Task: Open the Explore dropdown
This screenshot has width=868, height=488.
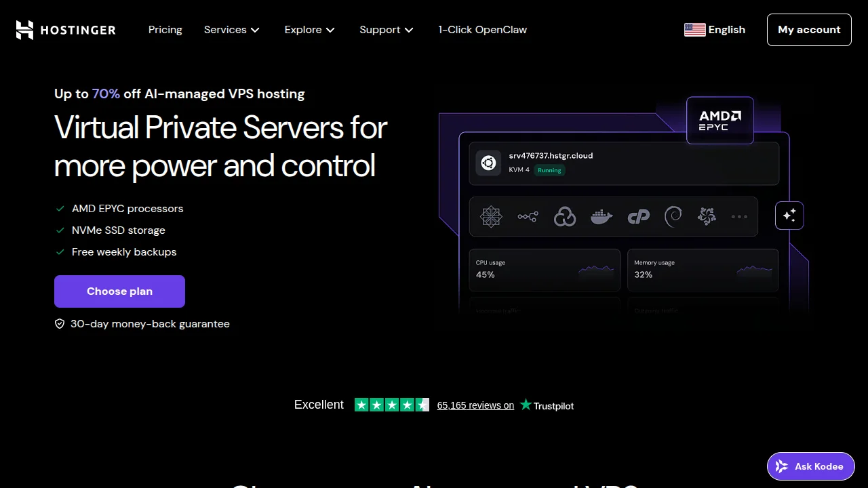Action: 309,30
